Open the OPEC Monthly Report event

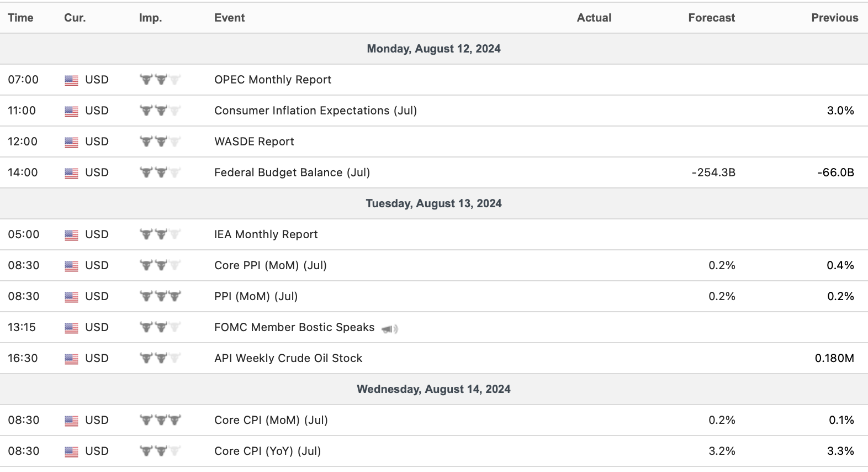coord(272,80)
